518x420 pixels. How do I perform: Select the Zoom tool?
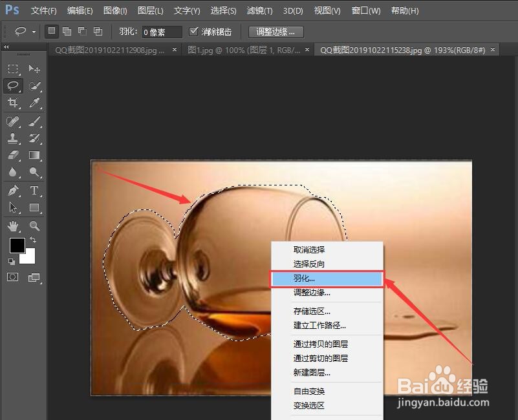35,225
